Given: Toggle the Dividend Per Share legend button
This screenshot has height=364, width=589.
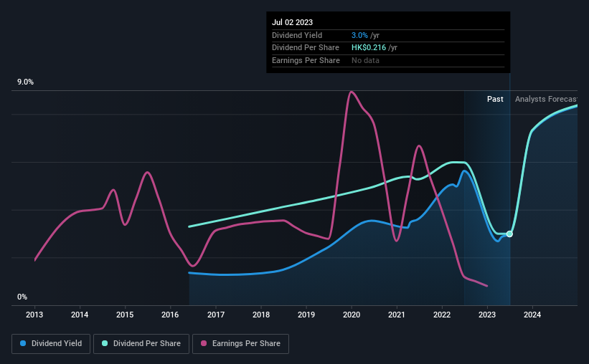Looking at the screenshot, I should pyautogui.click(x=141, y=344).
